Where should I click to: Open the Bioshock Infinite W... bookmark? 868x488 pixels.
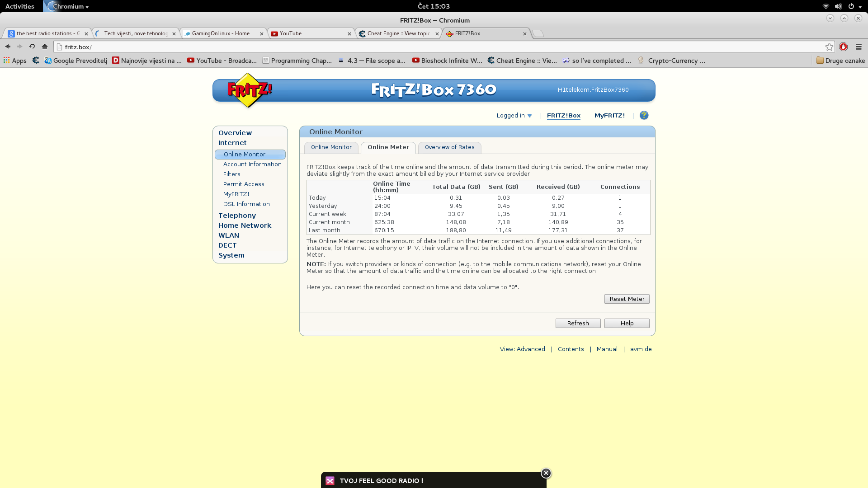pyautogui.click(x=448, y=61)
